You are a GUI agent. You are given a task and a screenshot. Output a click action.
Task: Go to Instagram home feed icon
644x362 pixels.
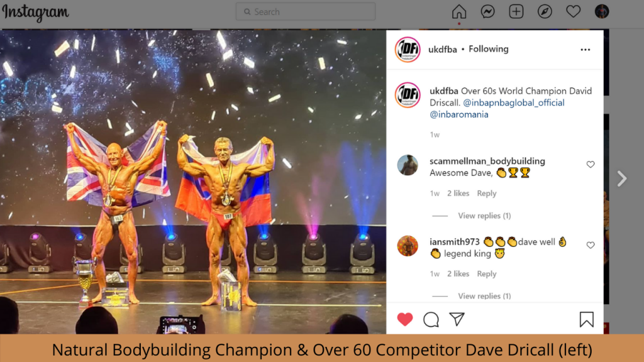tap(458, 11)
